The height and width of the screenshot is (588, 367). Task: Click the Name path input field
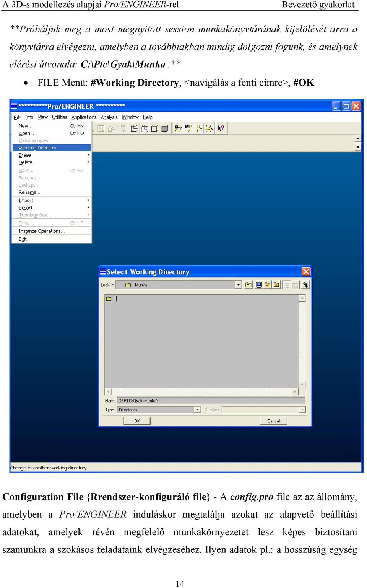(211, 400)
